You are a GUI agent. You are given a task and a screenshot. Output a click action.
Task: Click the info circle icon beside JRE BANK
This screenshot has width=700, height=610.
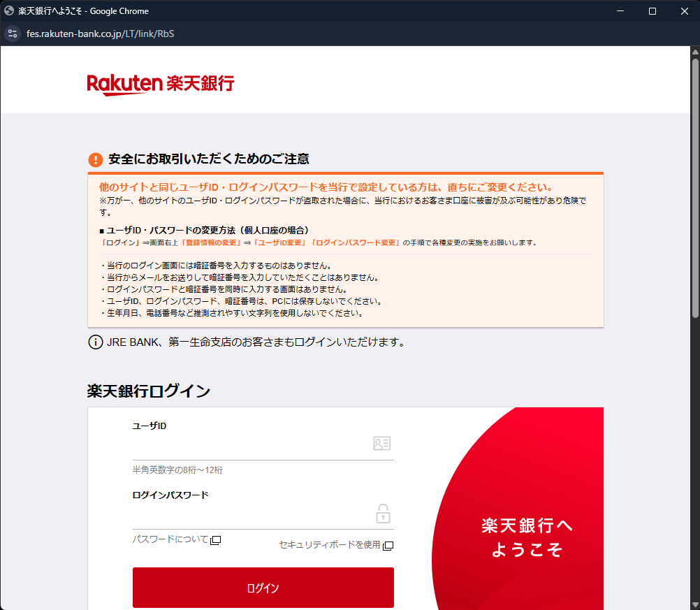96,342
